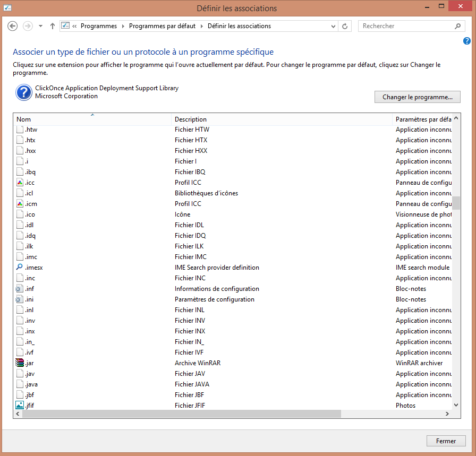Select the .i extension row

(233, 161)
